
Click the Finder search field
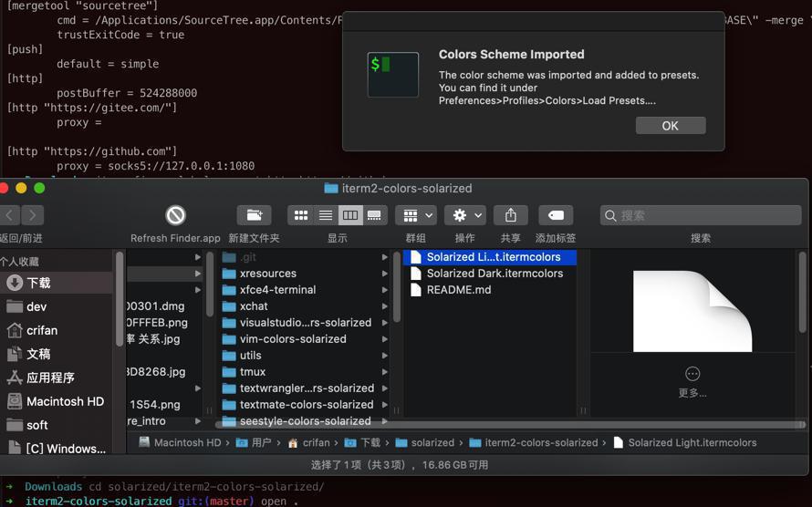(x=701, y=215)
